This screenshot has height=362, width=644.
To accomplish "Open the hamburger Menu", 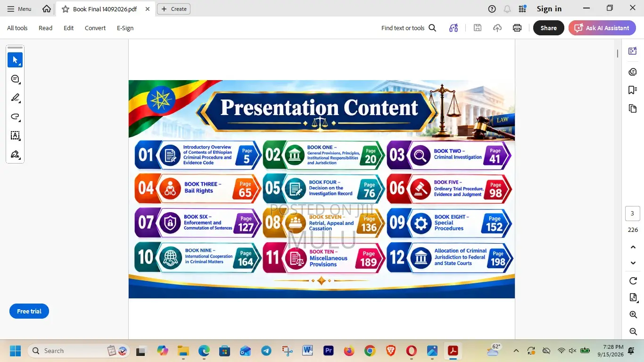I will pos(19,9).
